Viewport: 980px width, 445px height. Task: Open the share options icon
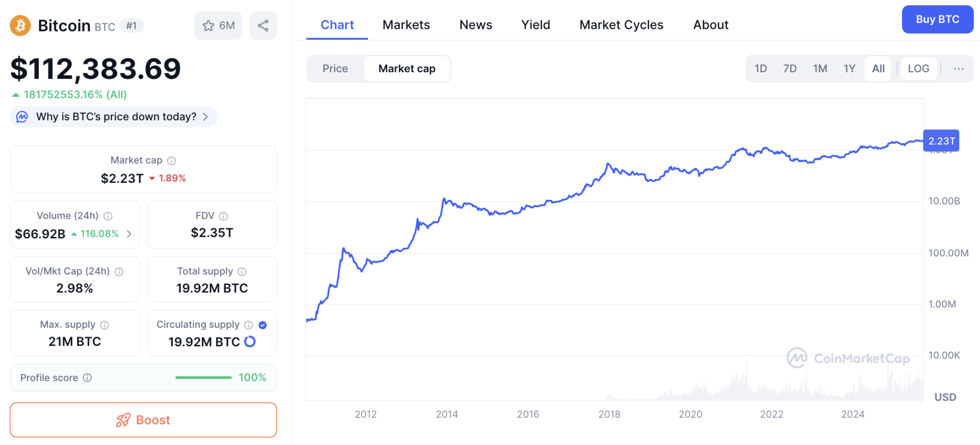263,25
